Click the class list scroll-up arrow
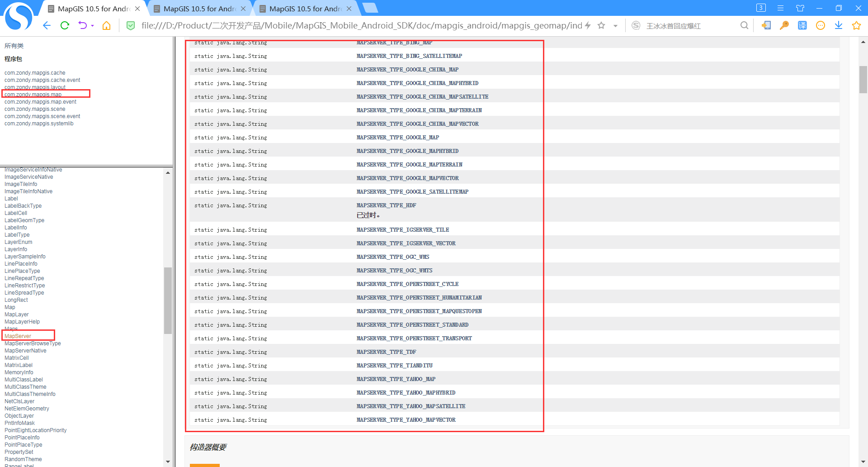868x467 pixels. click(x=168, y=173)
